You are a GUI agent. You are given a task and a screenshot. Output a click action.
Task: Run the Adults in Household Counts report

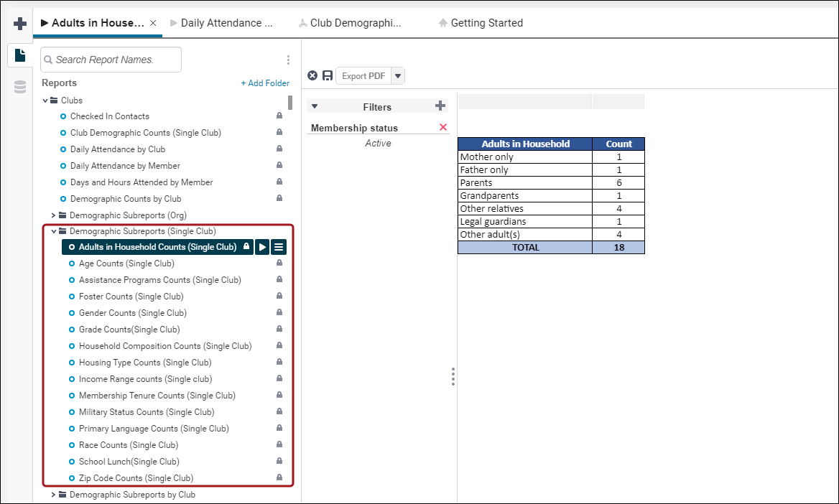[x=262, y=247]
